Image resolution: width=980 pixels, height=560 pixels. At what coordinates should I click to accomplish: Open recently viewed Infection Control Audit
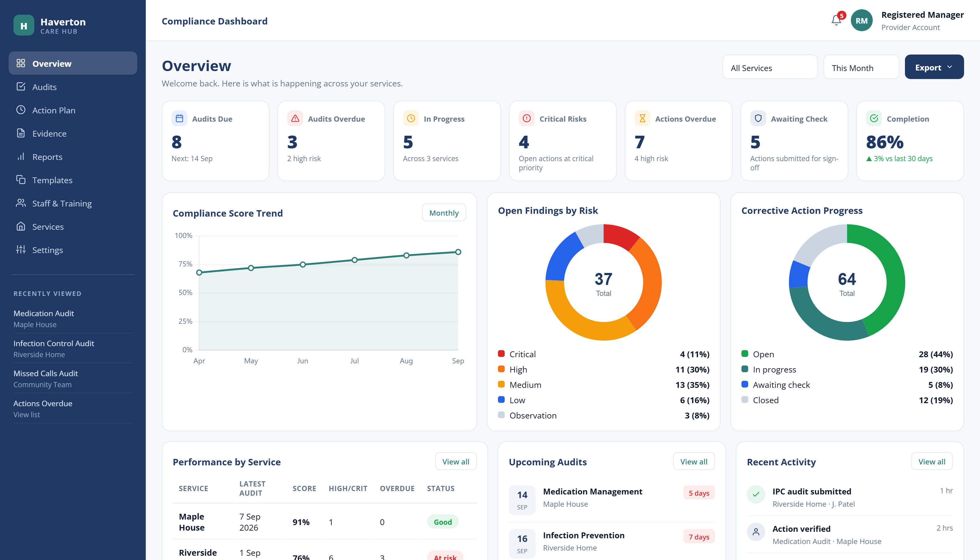(x=73, y=348)
